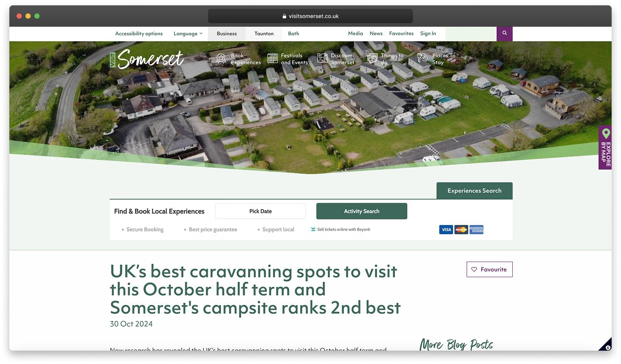The height and width of the screenshot is (364, 621).
Task: Open the Pick Date selector
Action: pos(260,211)
